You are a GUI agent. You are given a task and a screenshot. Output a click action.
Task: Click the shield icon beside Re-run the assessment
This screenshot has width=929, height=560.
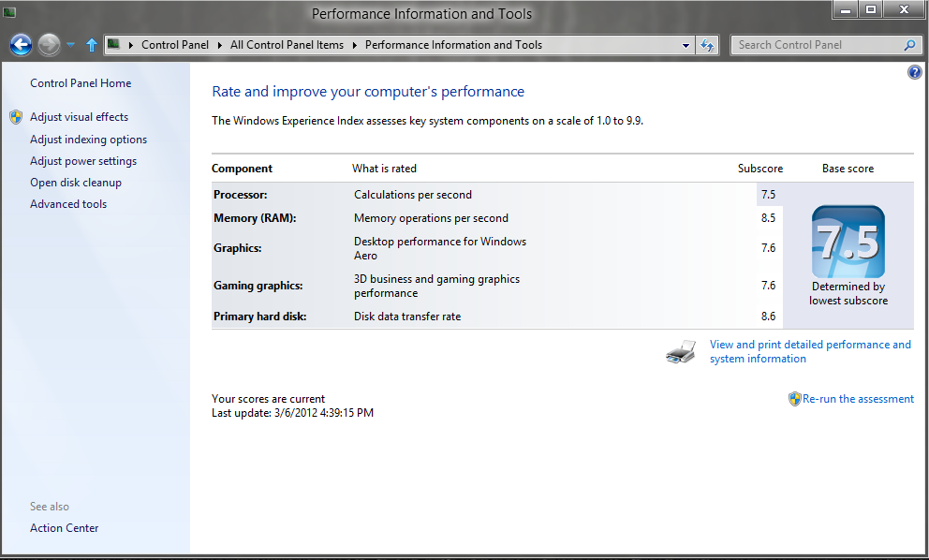coord(794,399)
